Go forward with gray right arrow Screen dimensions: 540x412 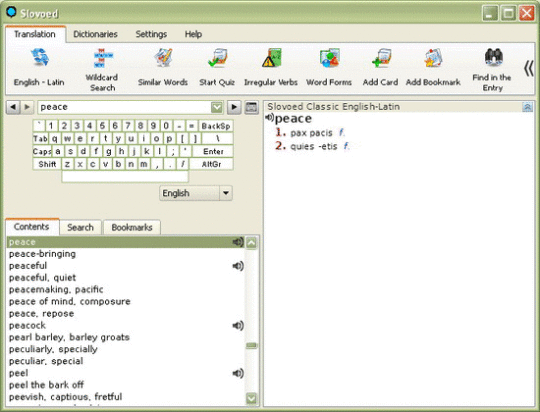pyautogui.click(x=27, y=107)
